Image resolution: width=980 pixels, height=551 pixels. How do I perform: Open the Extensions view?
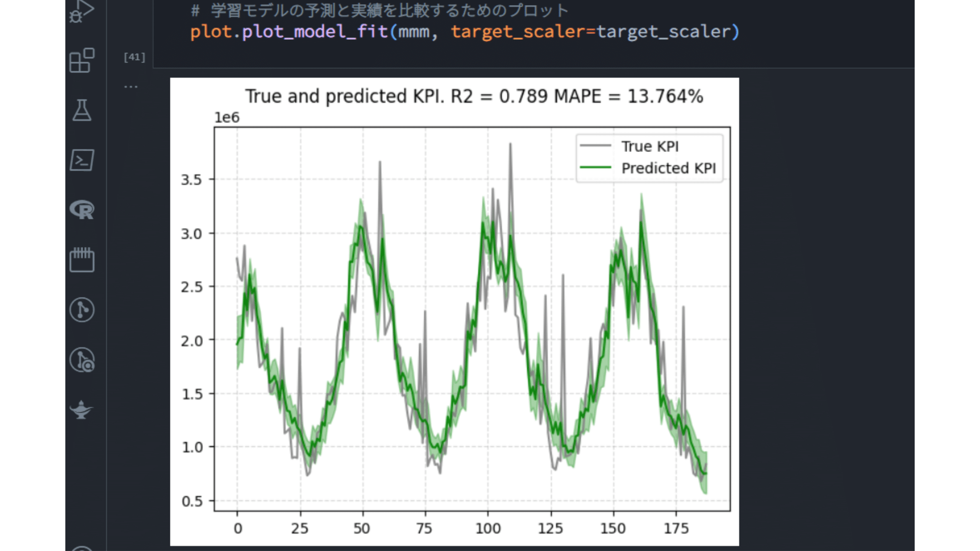[82, 61]
